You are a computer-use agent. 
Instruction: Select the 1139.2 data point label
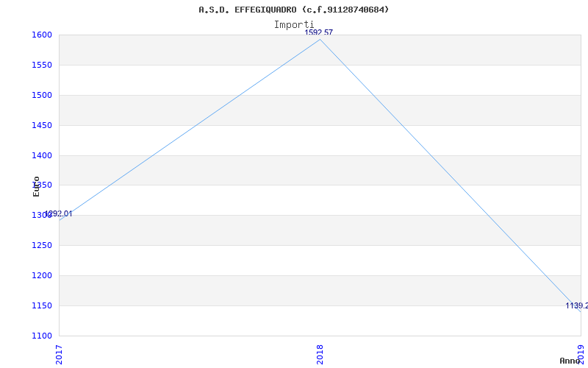tap(577, 305)
